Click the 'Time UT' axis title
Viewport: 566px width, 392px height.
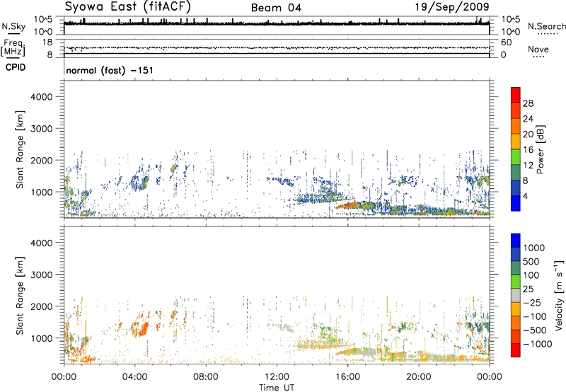point(277,387)
